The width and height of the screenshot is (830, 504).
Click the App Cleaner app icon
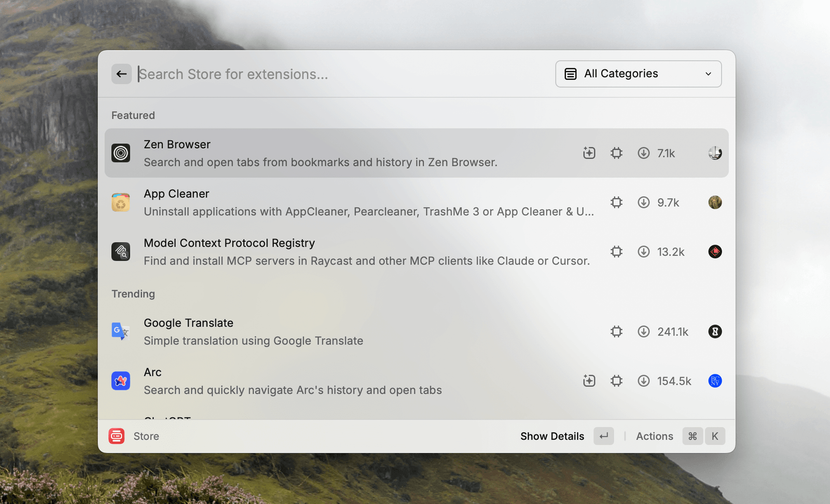point(121,202)
